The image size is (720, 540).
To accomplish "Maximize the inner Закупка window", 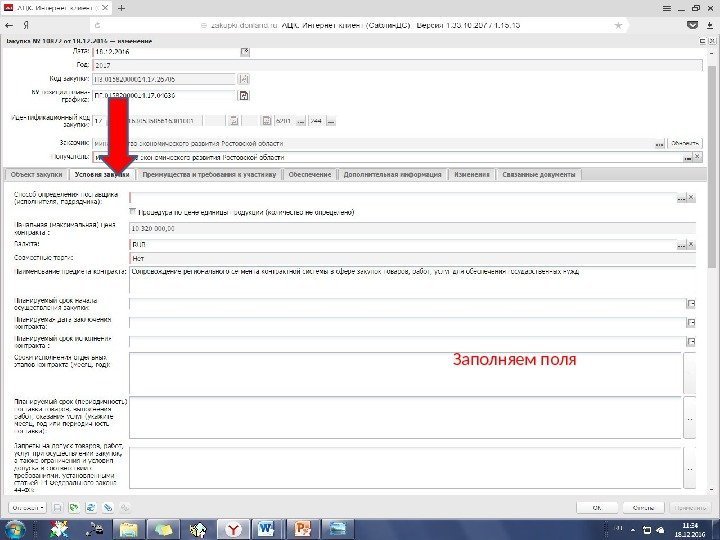I will tap(702, 41).
